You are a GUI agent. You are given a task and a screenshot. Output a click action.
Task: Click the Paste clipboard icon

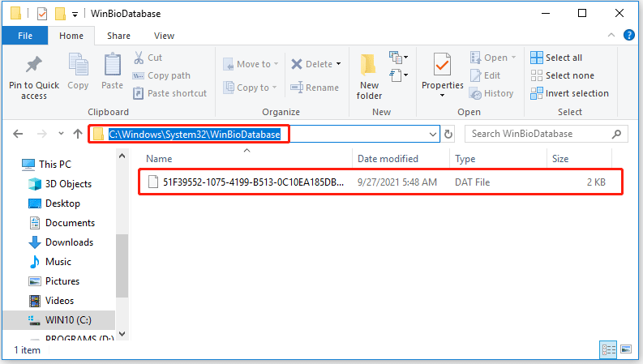click(112, 66)
